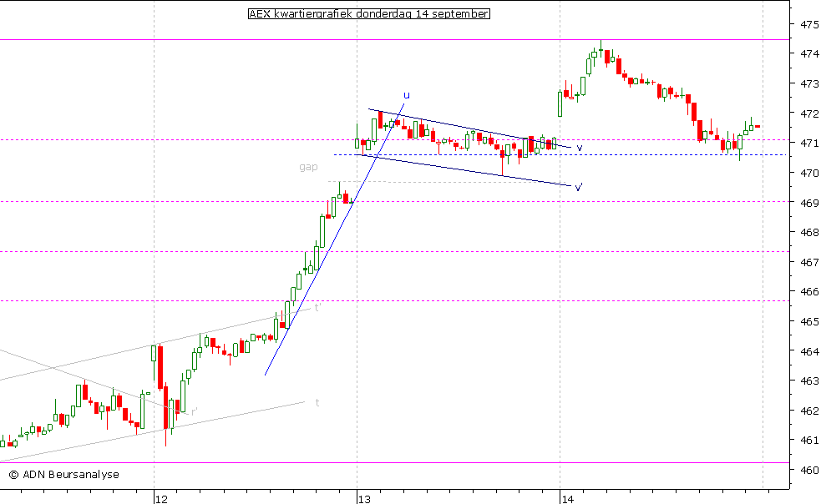Viewport: 821px width, 504px height.
Task: Click price level 475 on the axis
Action: pyautogui.click(x=809, y=24)
